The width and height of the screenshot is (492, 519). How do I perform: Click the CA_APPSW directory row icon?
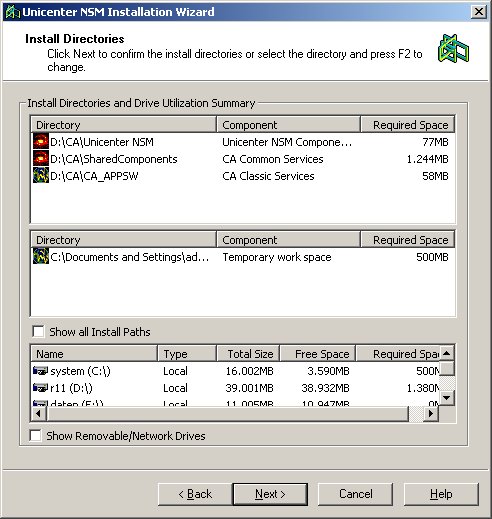pyautogui.click(x=41, y=176)
